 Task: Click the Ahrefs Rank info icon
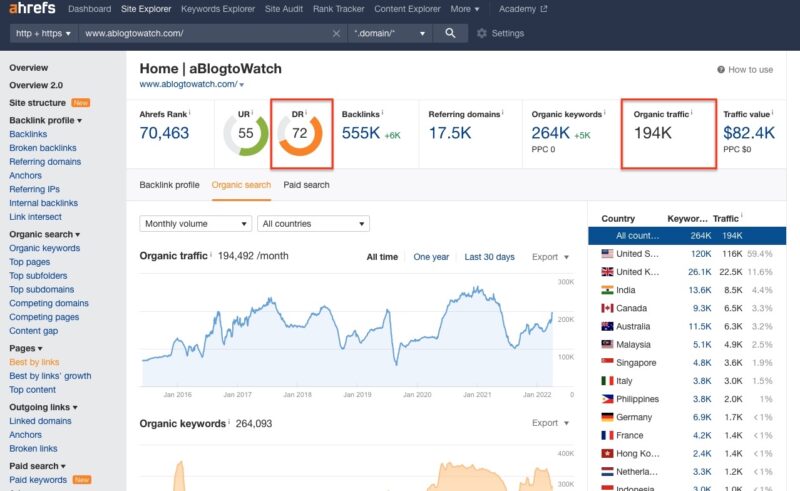pyautogui.click(x=190, y=112)
